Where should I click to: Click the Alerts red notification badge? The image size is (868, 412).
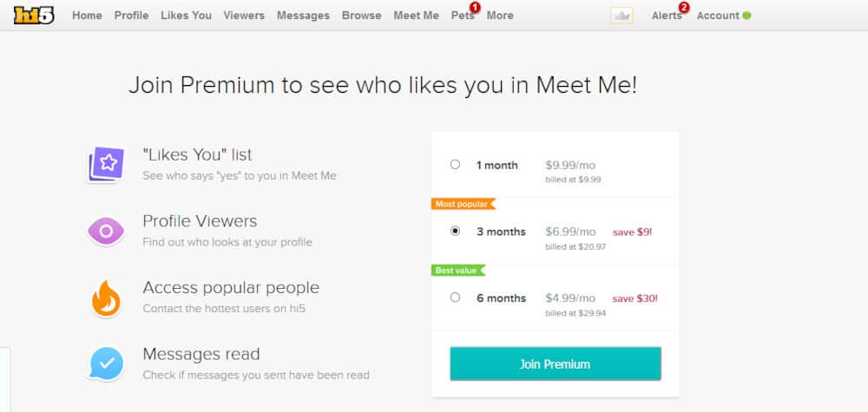(x=684, y=7)
